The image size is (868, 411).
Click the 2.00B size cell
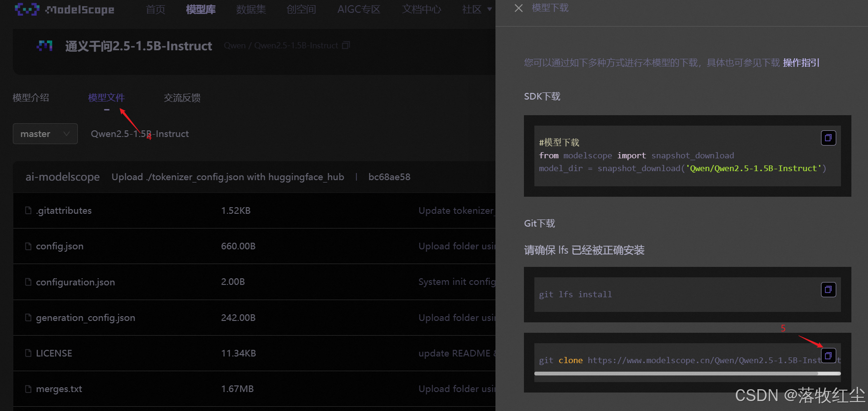pos(233,282)
